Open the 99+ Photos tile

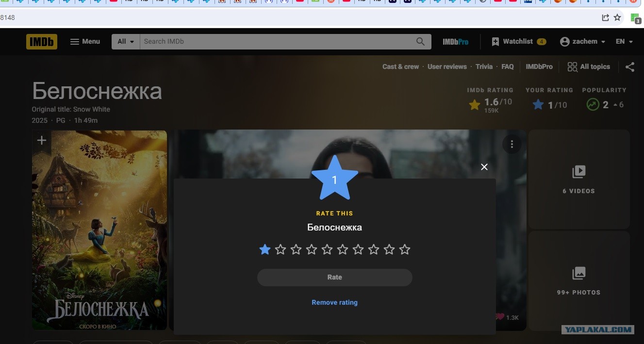tap(578, 281)
